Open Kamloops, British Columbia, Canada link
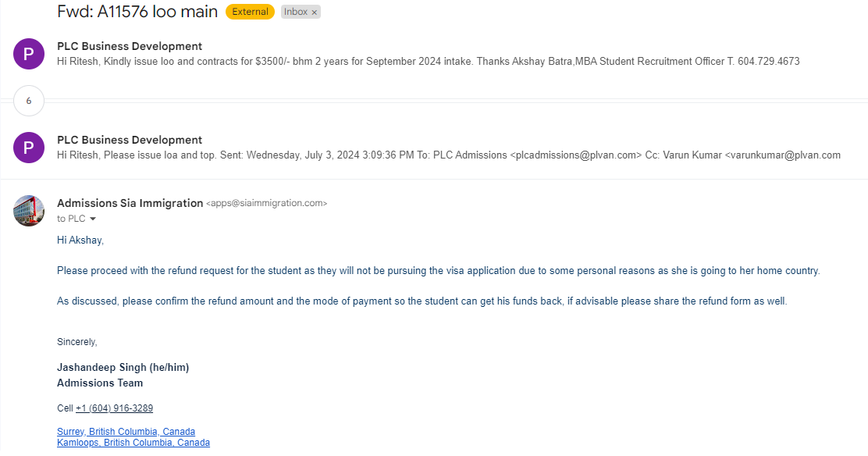This screenshot has height=456, width=868. 133,443
